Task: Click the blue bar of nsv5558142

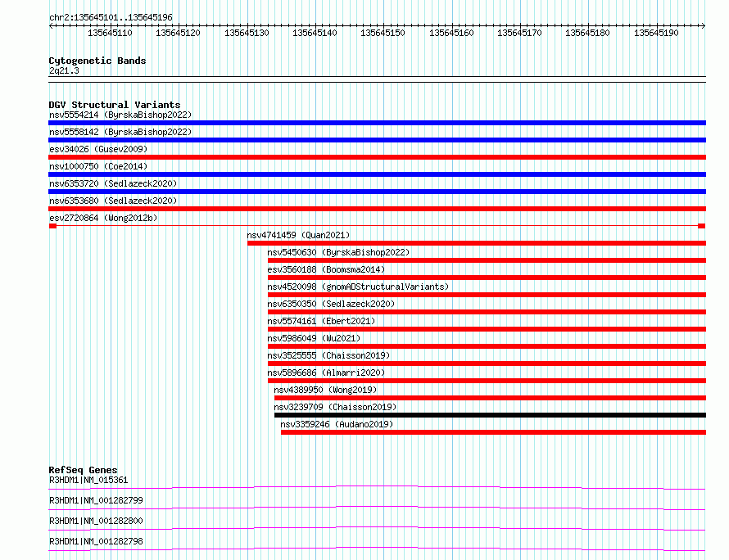Action: pos(377,140)
